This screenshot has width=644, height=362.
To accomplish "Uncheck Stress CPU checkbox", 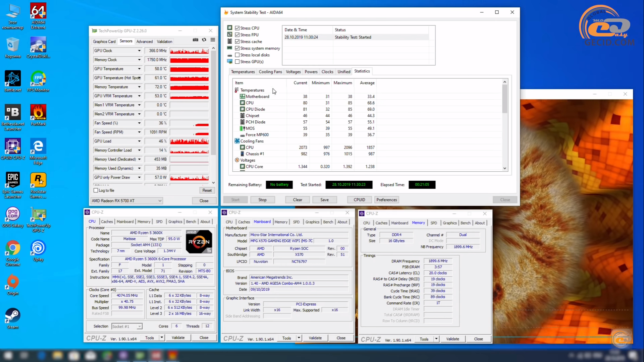I will click(237, 28).
